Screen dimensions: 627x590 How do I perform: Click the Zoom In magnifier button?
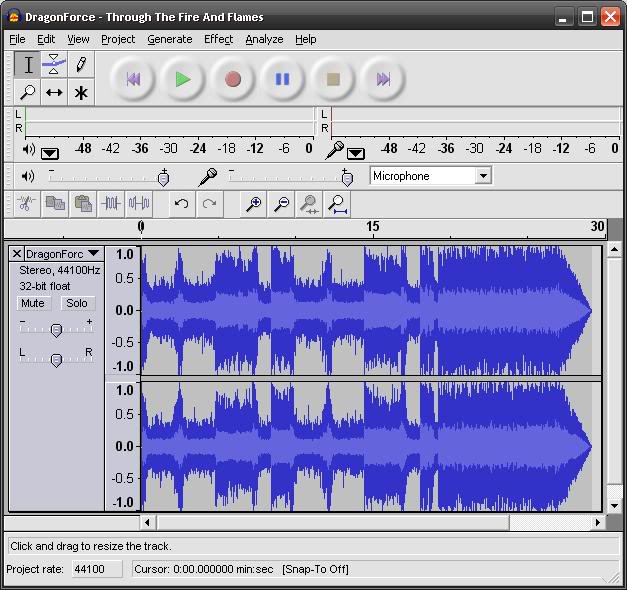point(254,203)
